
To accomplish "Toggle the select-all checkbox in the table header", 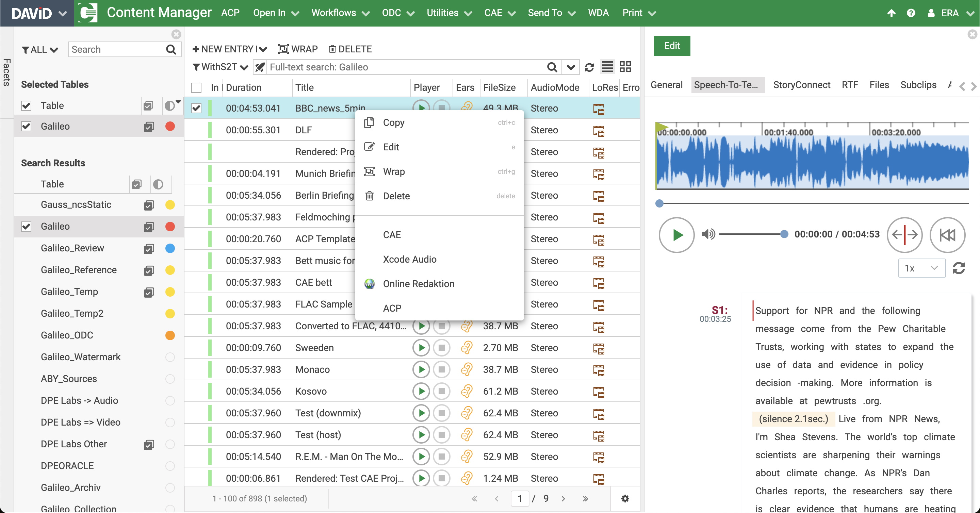I will (x=196, y=87).
